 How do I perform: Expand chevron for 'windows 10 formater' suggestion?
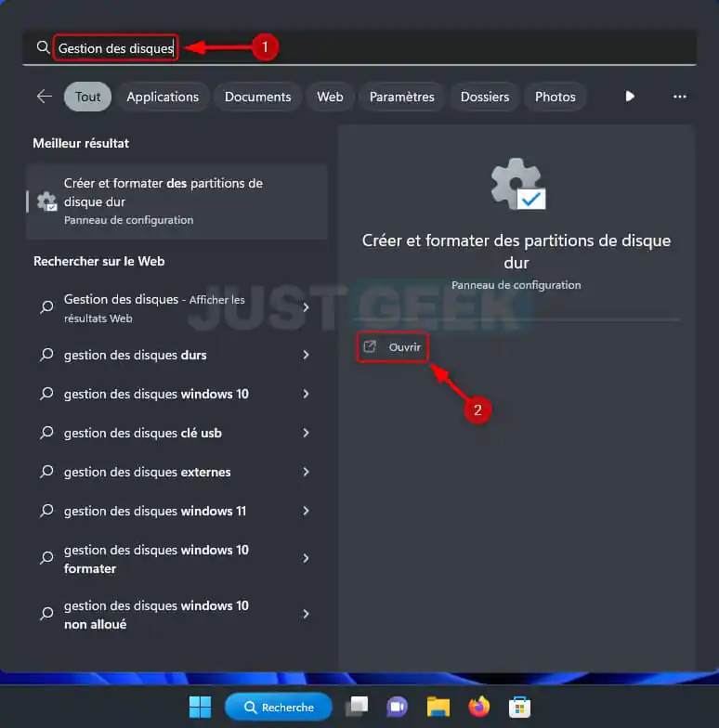click(x=306, y=558)
